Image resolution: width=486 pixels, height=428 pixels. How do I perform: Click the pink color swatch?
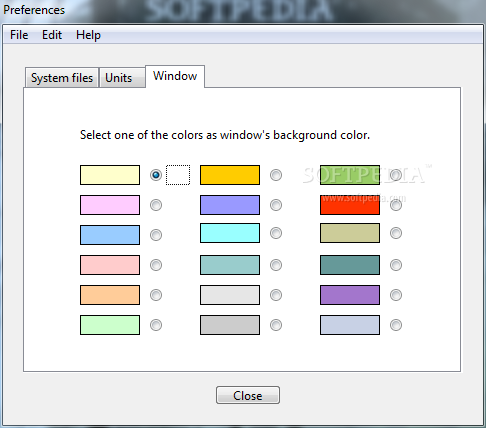click(110, 205)
